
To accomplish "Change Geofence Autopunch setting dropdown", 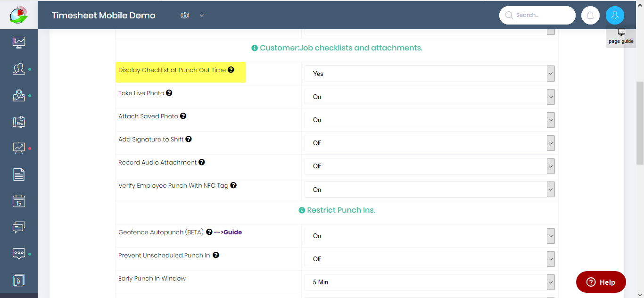I will [x=429, y=236].
